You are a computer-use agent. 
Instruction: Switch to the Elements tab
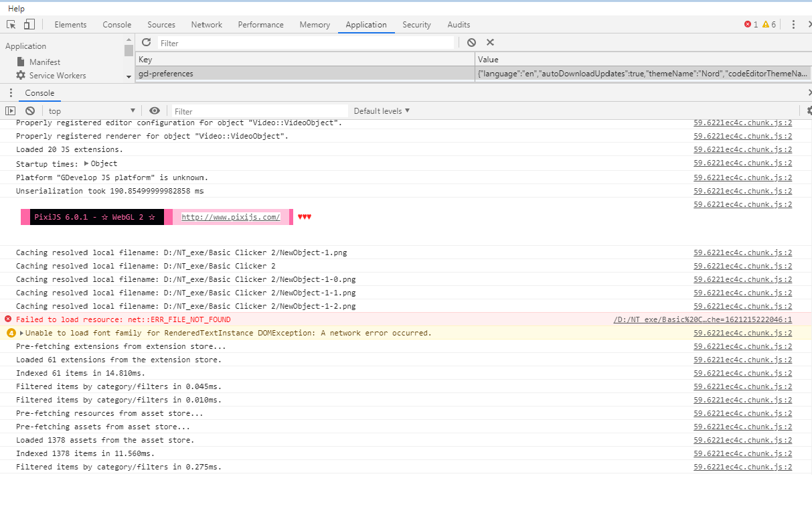coord(70,25)
